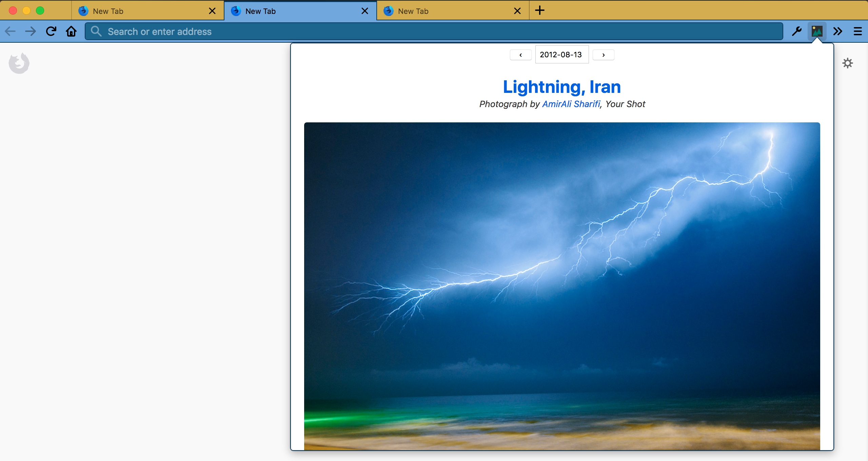
Task: Click the 2012-08-13 date field
Action: 561,55
